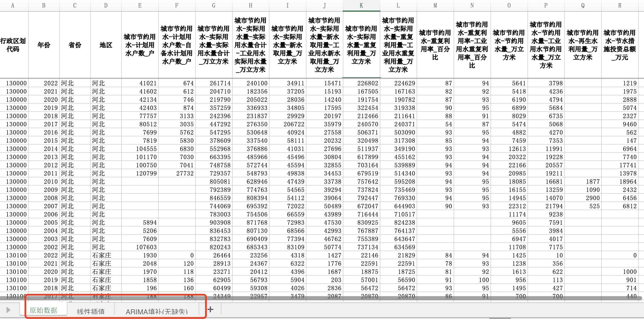Viewport: 644px width, 319px height.
Task: Click the sheet tab scroll arrow
Action: (8, 310)
